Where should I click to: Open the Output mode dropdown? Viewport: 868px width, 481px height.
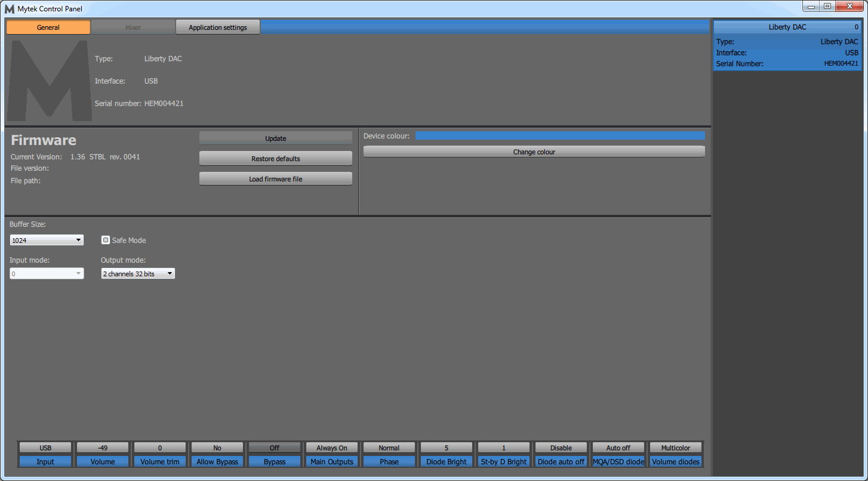pos(138,273)
